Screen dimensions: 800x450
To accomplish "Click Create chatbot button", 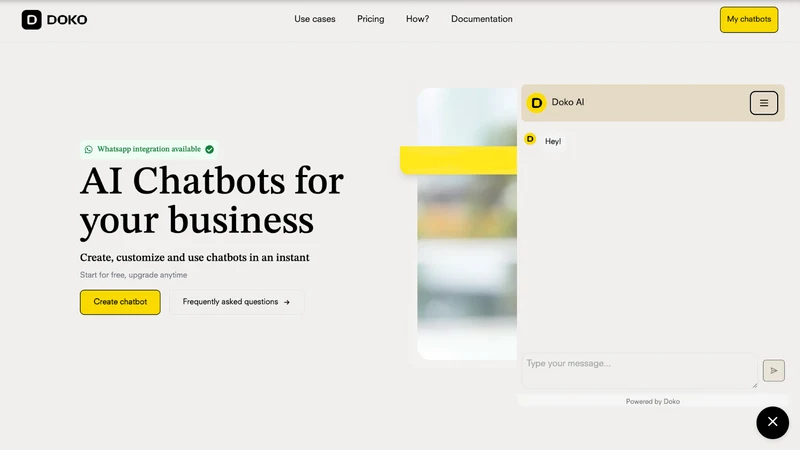I will point(120,302).
